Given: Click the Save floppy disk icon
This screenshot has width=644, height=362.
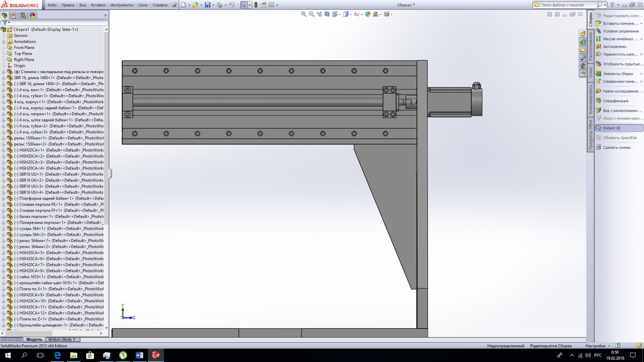Looking at the screenshot, I should coord(208,5).
